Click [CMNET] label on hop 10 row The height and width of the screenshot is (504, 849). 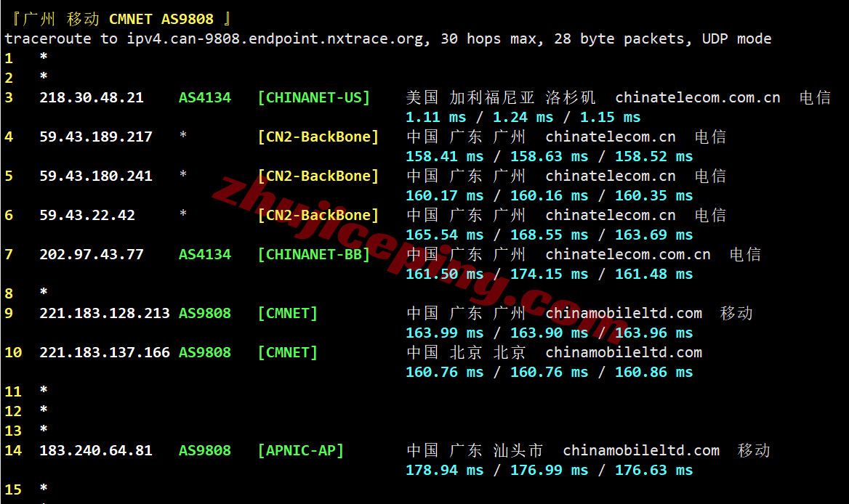288,353
